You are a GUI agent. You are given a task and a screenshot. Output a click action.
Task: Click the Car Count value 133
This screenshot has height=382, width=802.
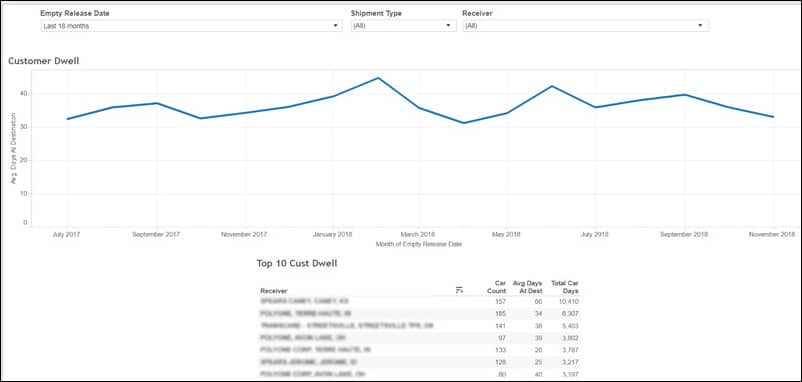coord(501,350)
